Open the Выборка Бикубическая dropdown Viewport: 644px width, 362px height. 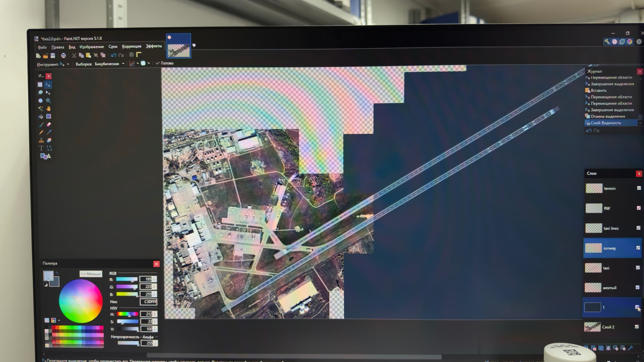[123, 64]
